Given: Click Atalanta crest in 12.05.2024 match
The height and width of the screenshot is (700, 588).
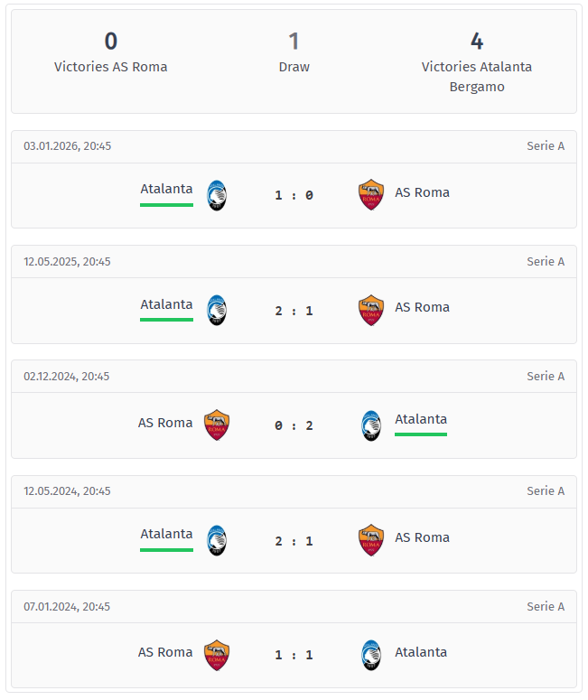Looking at the screenshot, I should click(x=217, y=540).
